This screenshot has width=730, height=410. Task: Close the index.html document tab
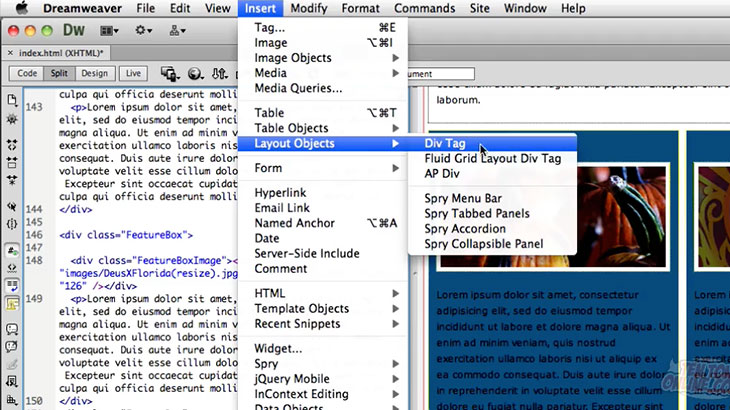tap(10, 53)
